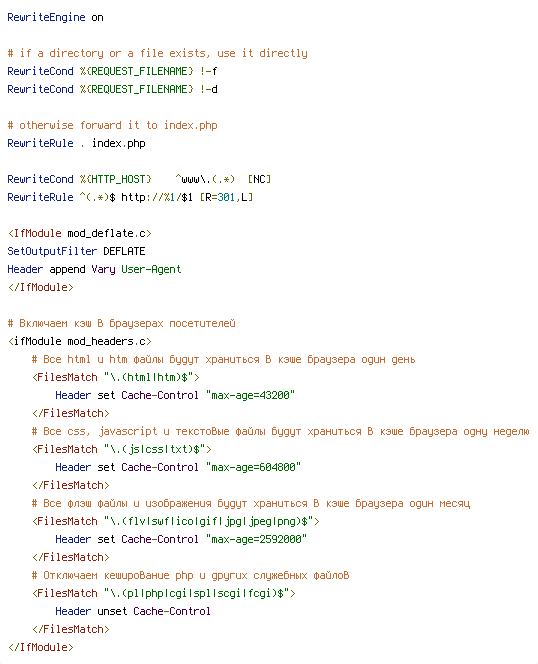The image size is (538, 664).
Task: Click the html|htm FilesMatch tag
Action: click(116, 377)
